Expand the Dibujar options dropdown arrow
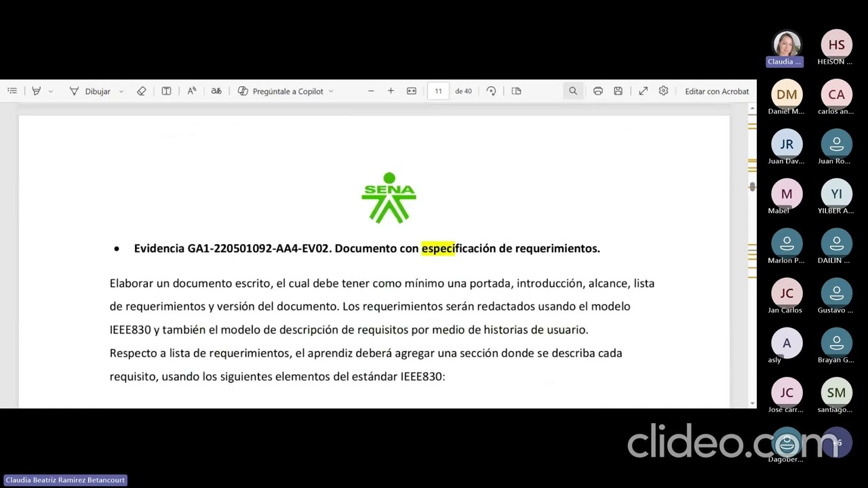 pos(121,91)
